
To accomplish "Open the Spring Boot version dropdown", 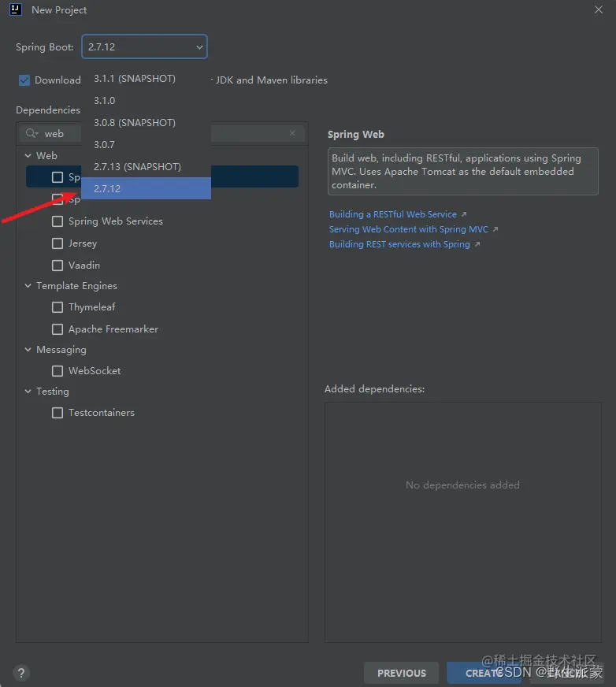I will (144, 46).
